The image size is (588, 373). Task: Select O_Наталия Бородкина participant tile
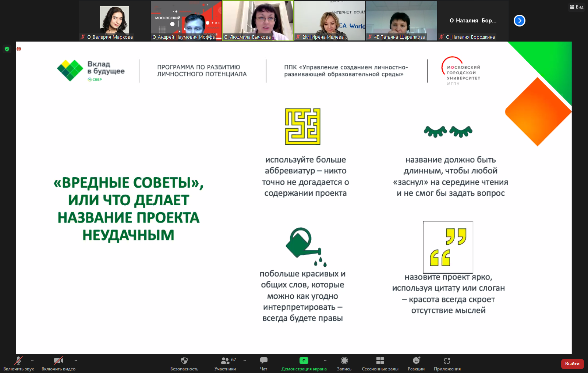pos(473,20)
